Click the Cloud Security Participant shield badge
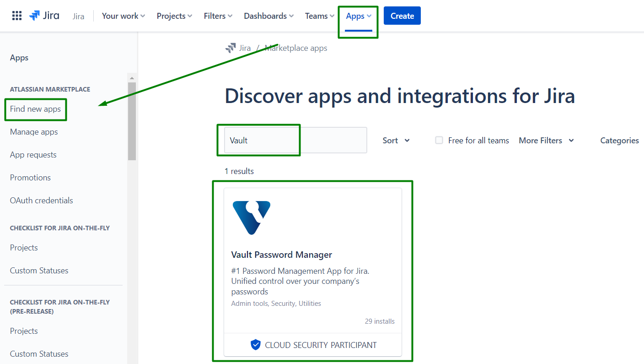This screenshot has width=644, height=364. tap(256, 345)
